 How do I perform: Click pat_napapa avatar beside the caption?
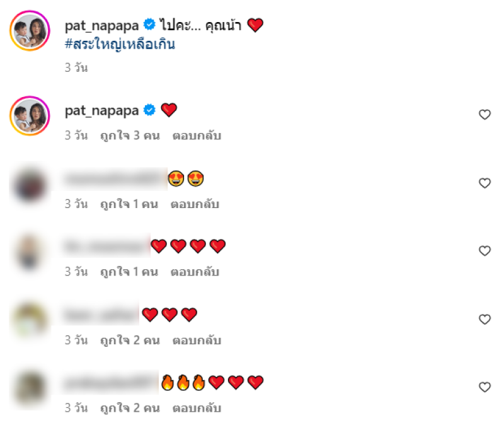[x=30, y=31]
